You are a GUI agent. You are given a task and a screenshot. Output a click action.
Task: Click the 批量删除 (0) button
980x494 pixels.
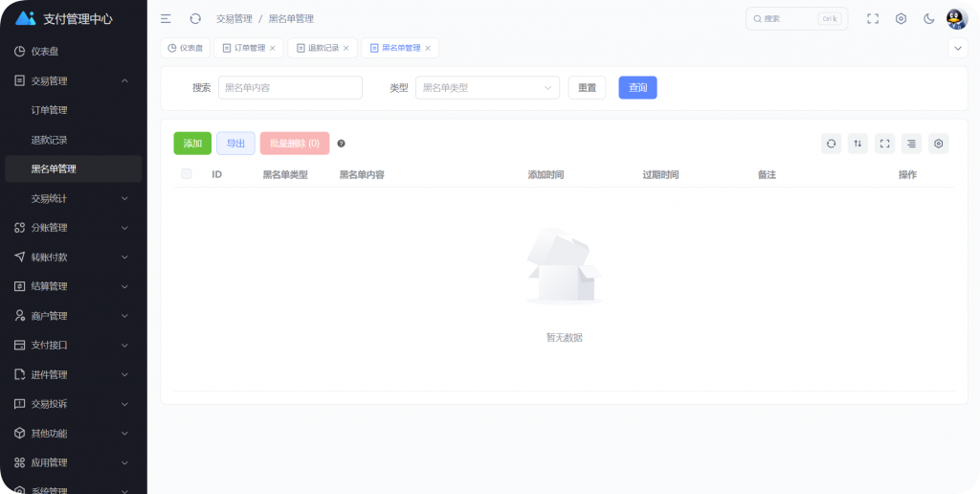coord(295,144)
